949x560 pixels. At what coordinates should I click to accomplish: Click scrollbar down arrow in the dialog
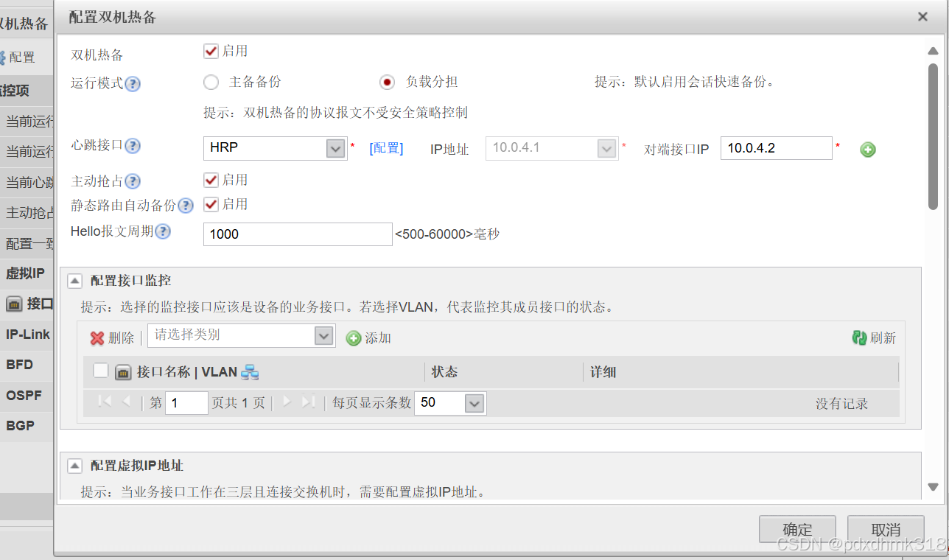933,487
